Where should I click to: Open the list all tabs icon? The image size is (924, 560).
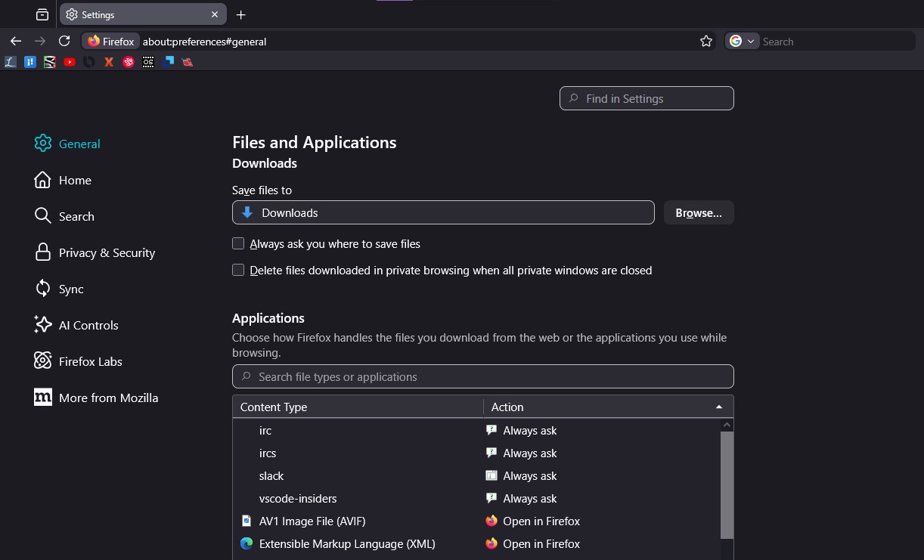click(x=42, y=14)
